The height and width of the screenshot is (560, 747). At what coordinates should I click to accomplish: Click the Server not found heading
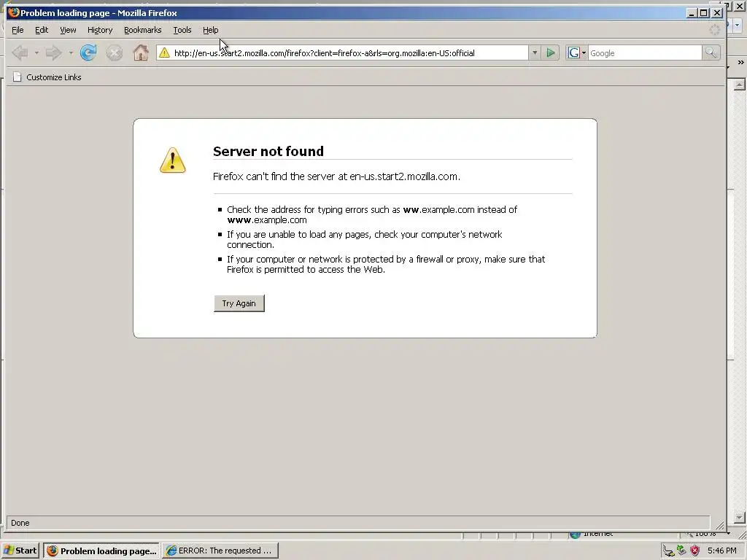click(268, 152)
